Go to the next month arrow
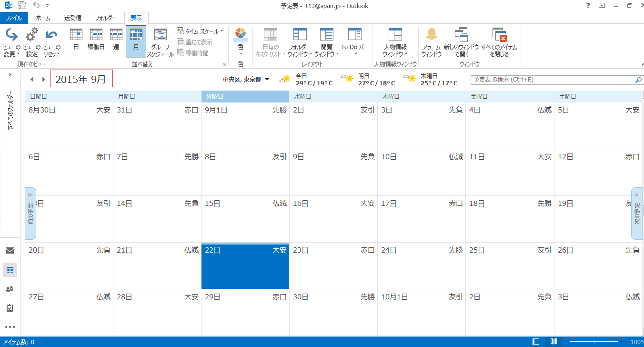Screen dimensions: 644x347 (x=44, y=80)
